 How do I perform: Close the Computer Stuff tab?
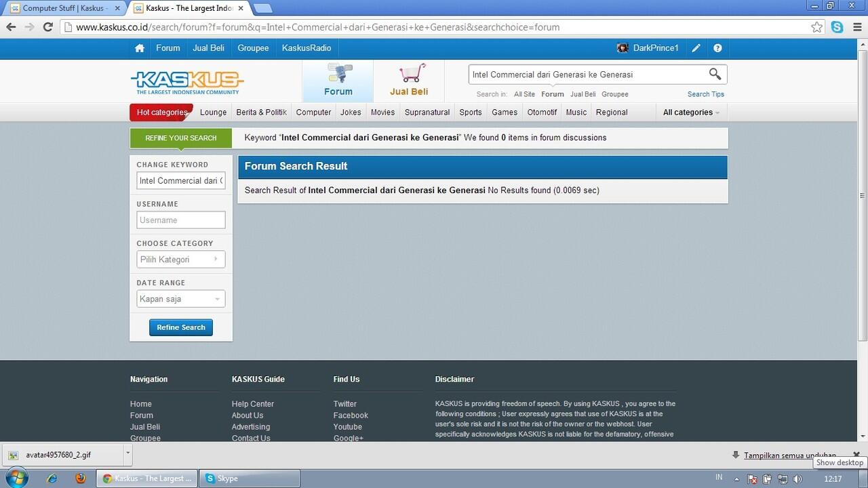tap(117, 8)
